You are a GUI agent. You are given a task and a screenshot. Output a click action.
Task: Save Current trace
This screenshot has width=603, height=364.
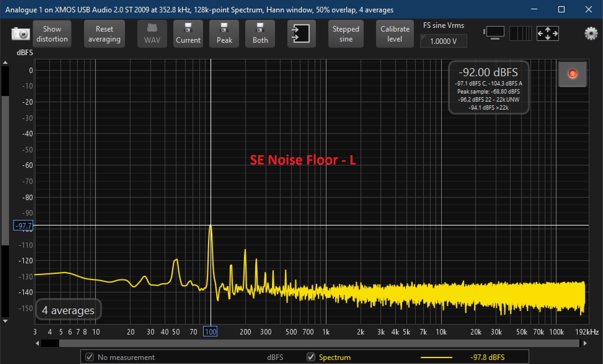(188, 34)
